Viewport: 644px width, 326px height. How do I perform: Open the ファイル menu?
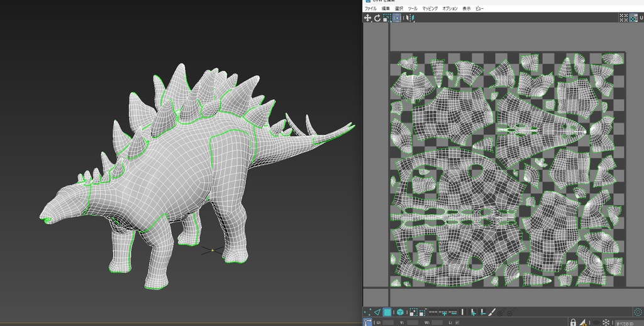click(370, 9)
